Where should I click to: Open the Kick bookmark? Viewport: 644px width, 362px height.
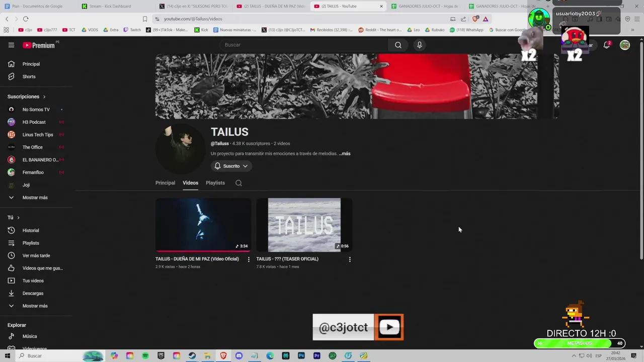[201, 30]
